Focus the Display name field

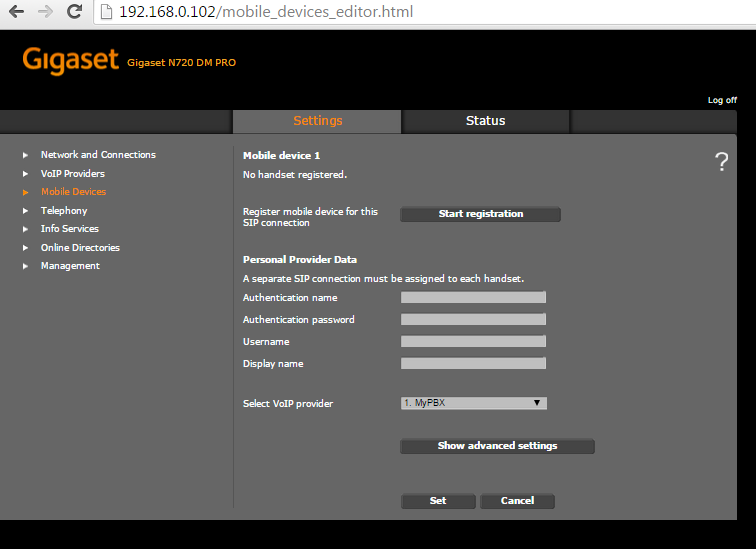pyautogui.click(x=473, y=363)
